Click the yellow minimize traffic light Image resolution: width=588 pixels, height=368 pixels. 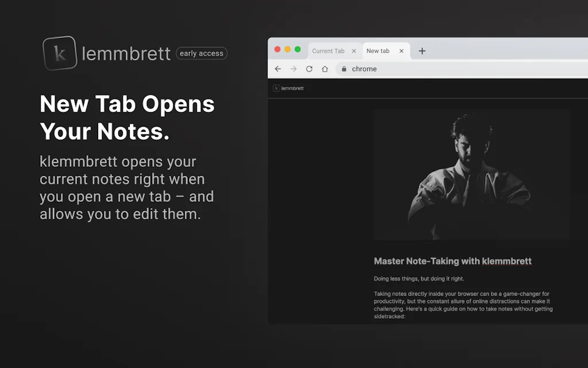tap(288, 50)
